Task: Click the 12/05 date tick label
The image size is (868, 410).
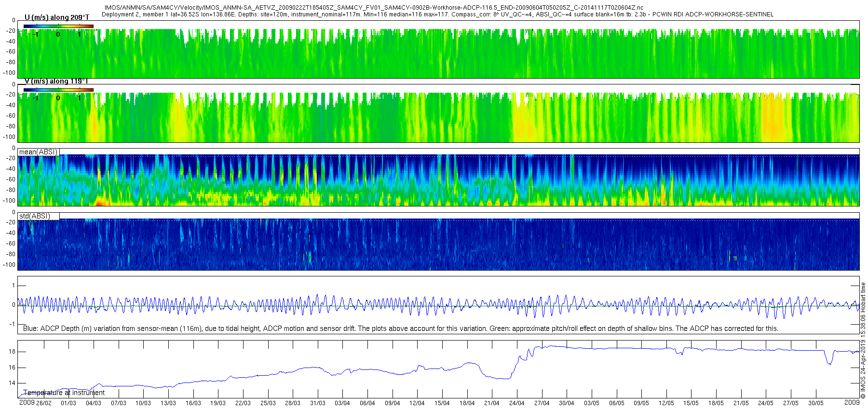Action: point(666,403)
